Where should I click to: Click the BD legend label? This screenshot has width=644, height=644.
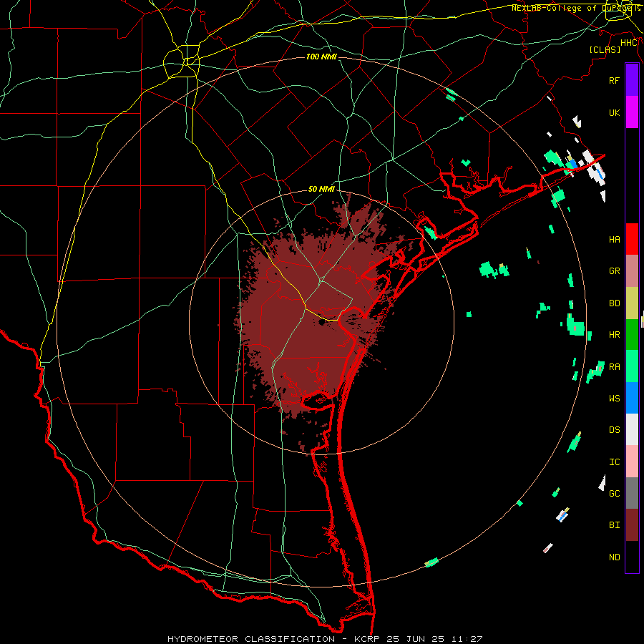click(x=614, y=303)
